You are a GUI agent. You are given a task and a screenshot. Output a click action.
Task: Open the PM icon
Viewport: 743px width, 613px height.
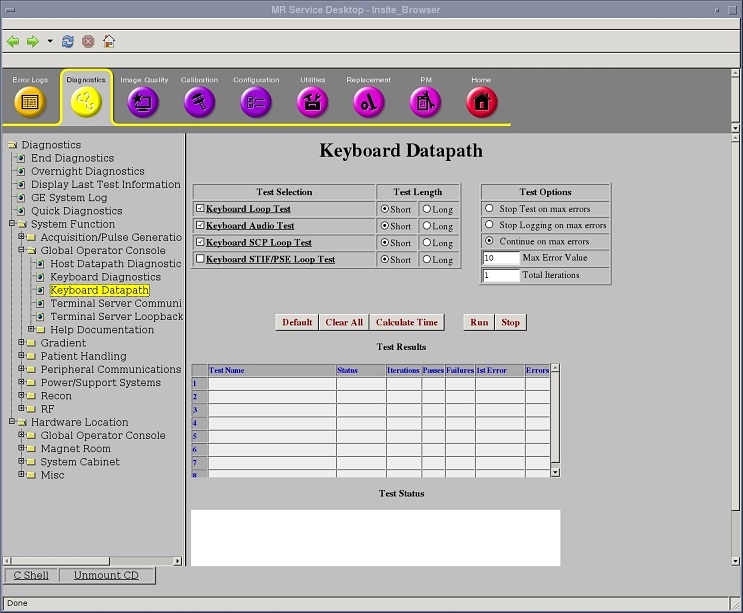[x=425, y=101]
